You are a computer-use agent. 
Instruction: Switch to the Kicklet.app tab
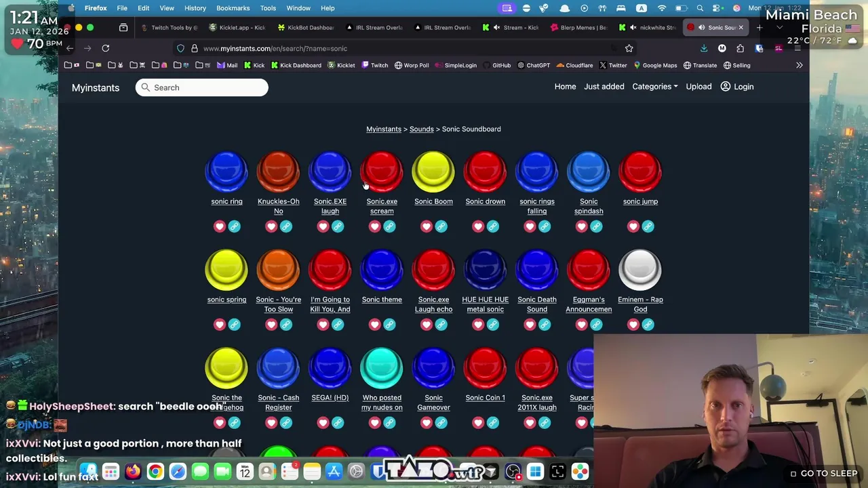tap(238, 28)
